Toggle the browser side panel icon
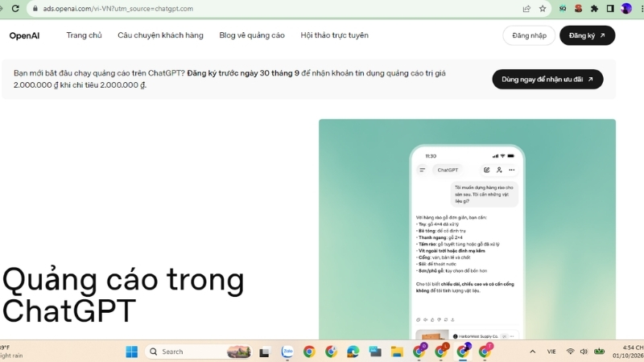The width and height of the screenshot is (644, 362). [x=610, y=9]
